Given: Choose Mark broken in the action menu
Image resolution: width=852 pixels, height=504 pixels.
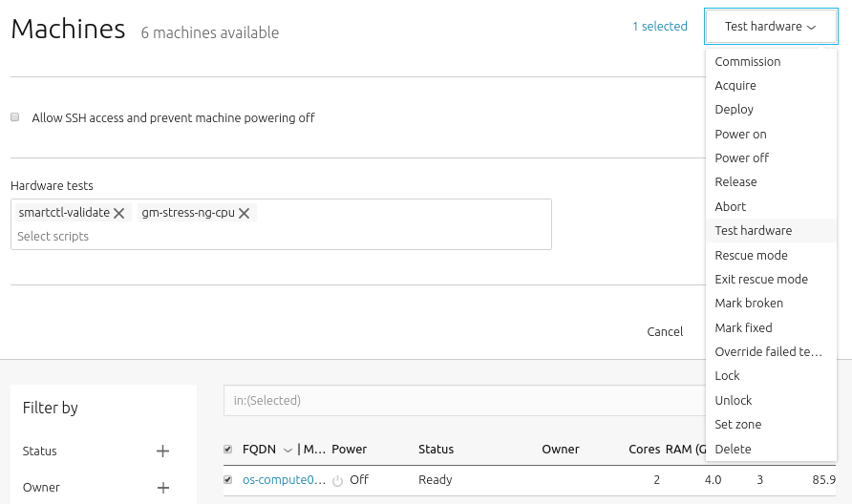Looking at the screenshot, I should (749, 304).
